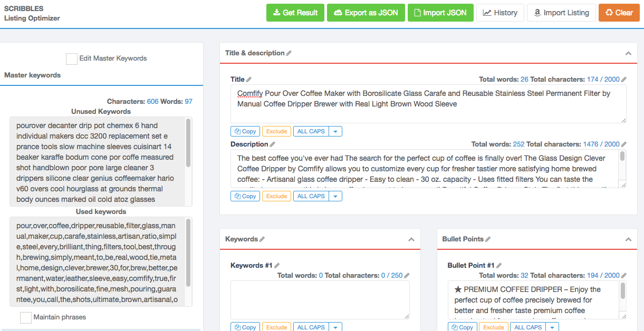The width and height of the screenshot is (644, 331).
Task: Click the pencil icon beside Title & description
Action: [x=289, y=53]
